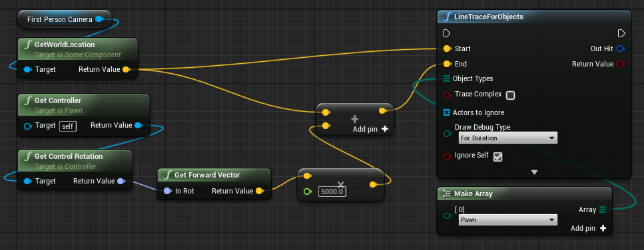This screenshot has width=644, height=250.
Task: Uncheck the Ignore Self checkbox
Action: point(497,156)
